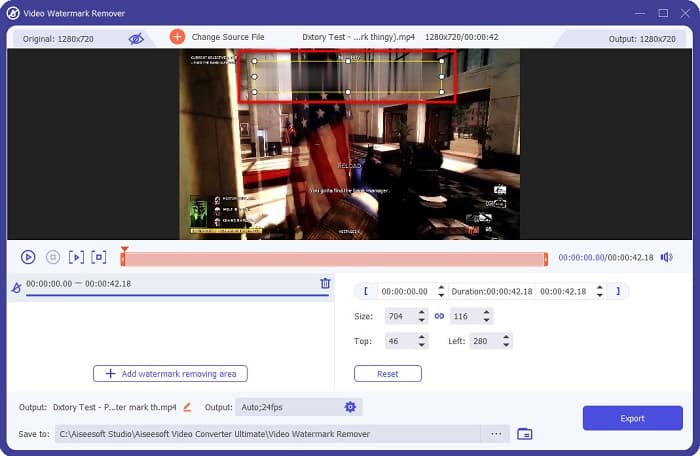The image size is (700, 456).
Task: Click top-left handle of watermark selection box
Action: [254, 61]
